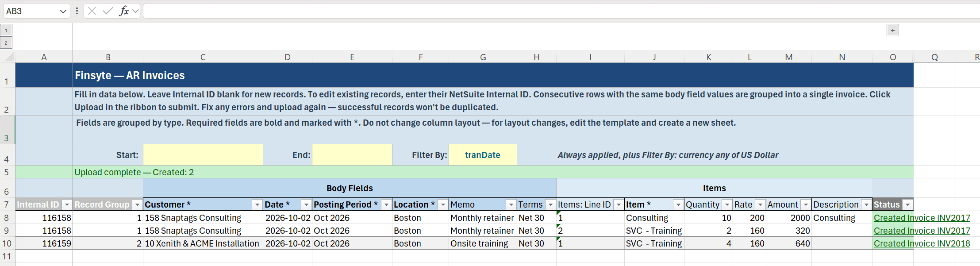Open the Status column filter dropdown
The image size is (980, 266).
pos(908,204)
